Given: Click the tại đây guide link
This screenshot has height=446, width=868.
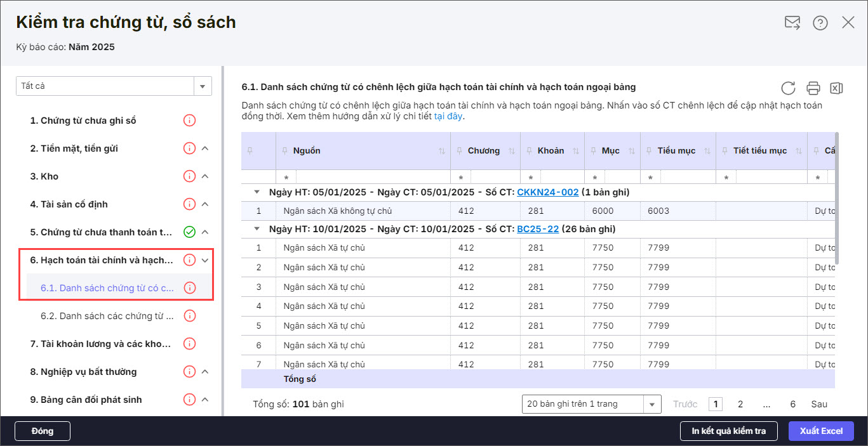Looking at the screenshot, I should (448, 117).
